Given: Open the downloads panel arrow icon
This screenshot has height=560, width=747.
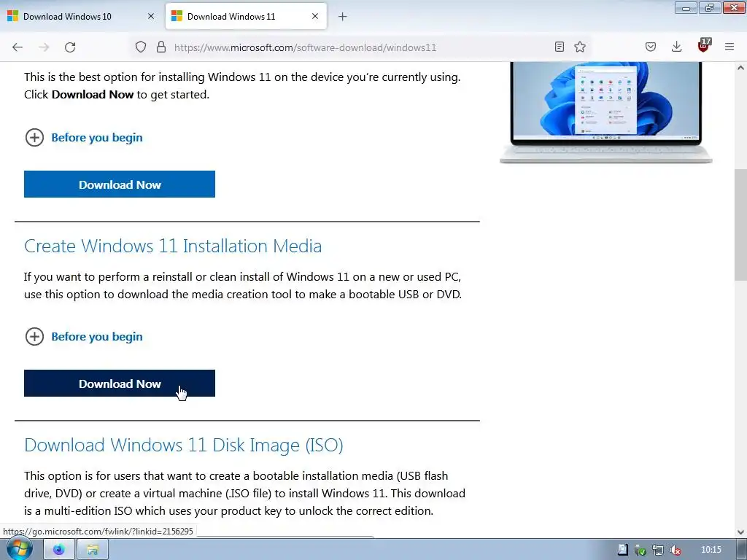Looking at the screenshot, I should pyautogui.click(x=676, y=47).
